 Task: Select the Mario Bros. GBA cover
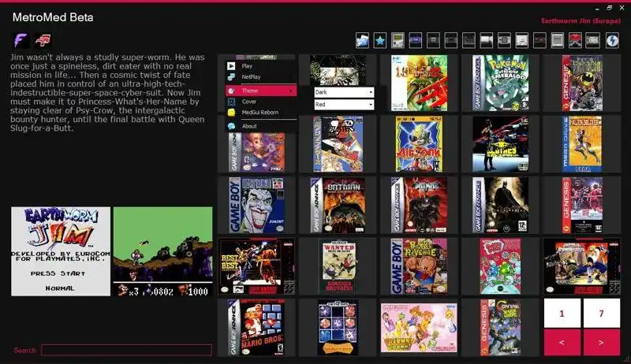pos(257,328)
